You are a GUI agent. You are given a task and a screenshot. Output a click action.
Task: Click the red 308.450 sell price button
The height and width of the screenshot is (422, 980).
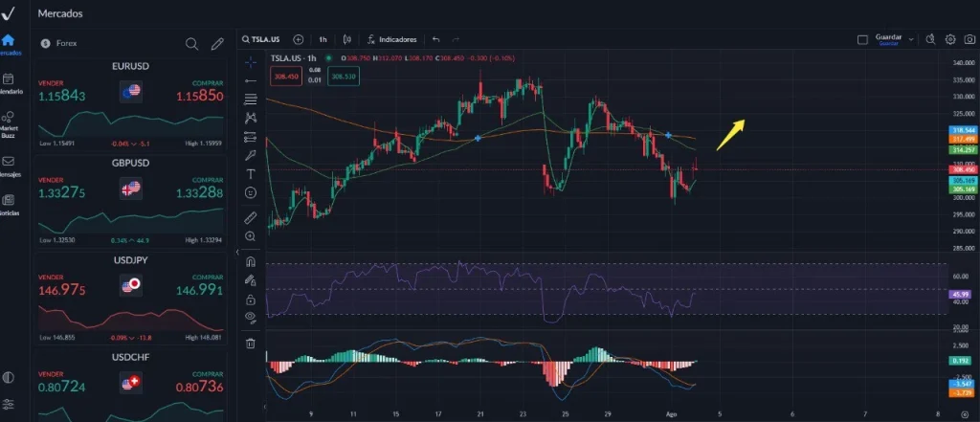tap(285, 77)
